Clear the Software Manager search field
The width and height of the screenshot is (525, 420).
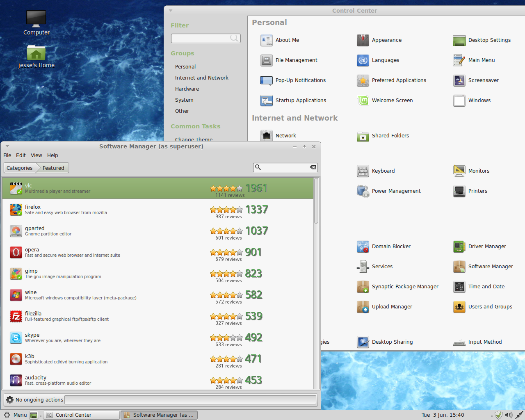coord(313,167)
